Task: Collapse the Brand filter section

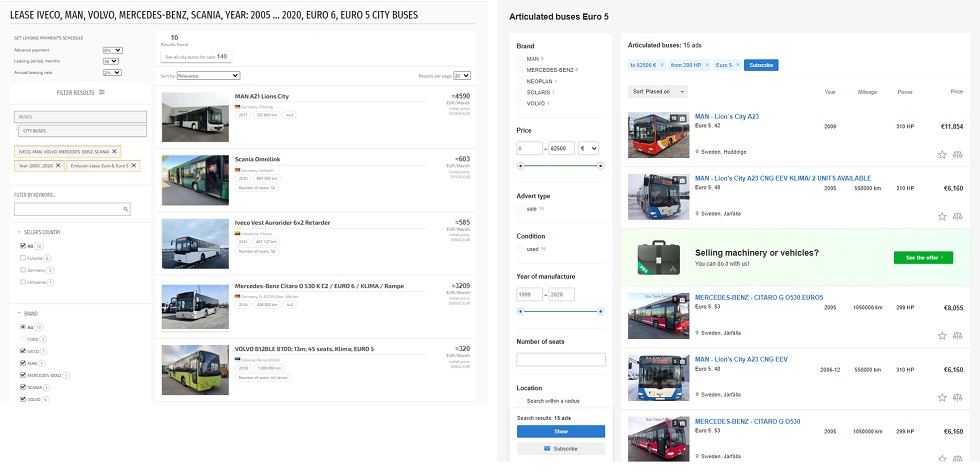Action: [19, 314]
